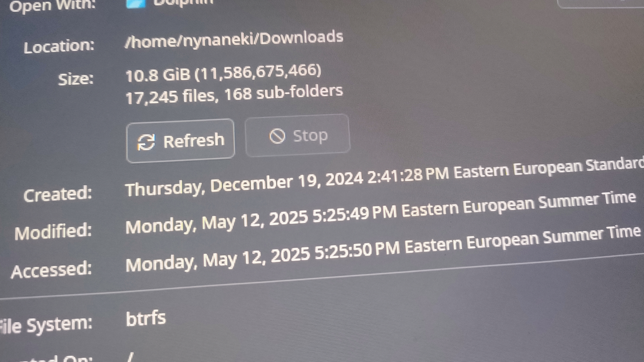
Task: Click the Location: label
Action: (x=59, y=47)
